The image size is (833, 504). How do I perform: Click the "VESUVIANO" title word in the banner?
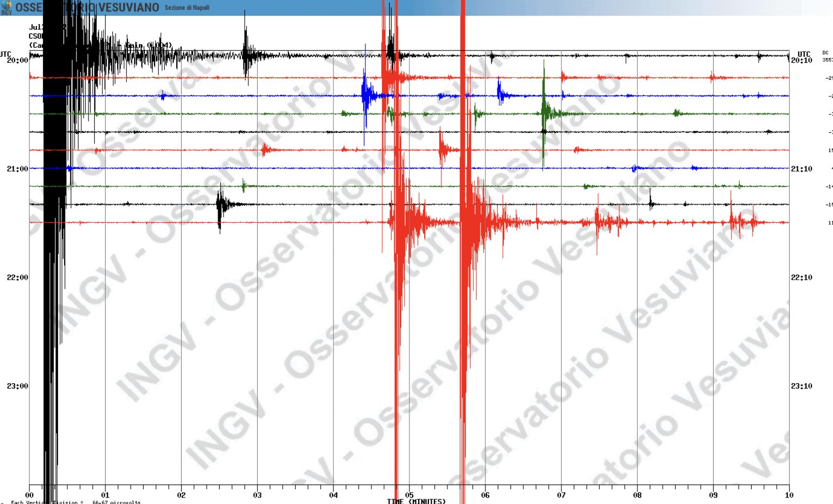pyautogui.click(x=129, y=8)
